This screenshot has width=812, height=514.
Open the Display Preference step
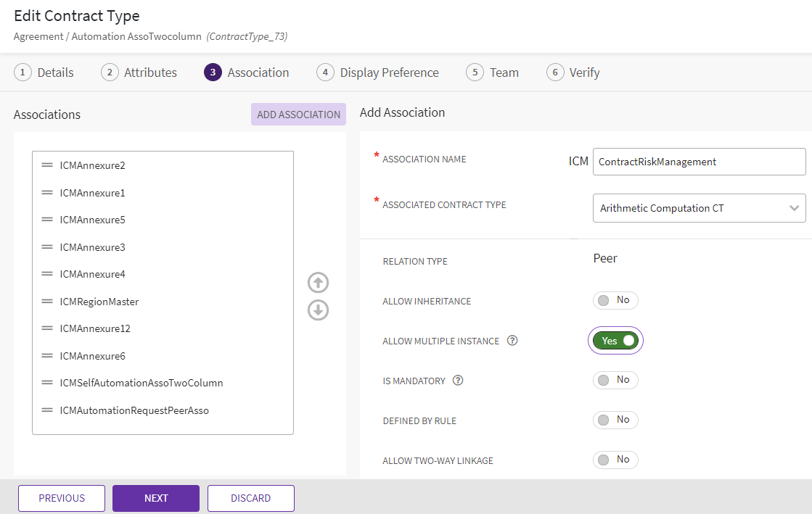click(378, 72)
